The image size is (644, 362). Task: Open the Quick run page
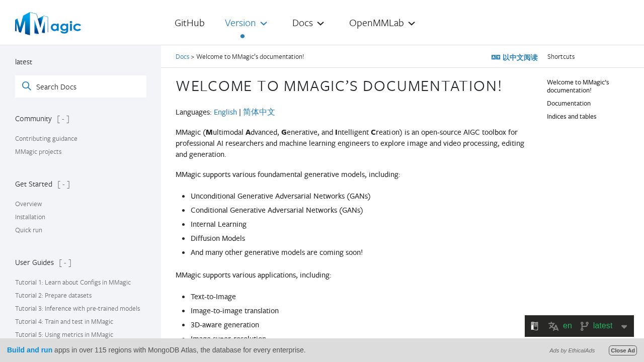[29, 230]
